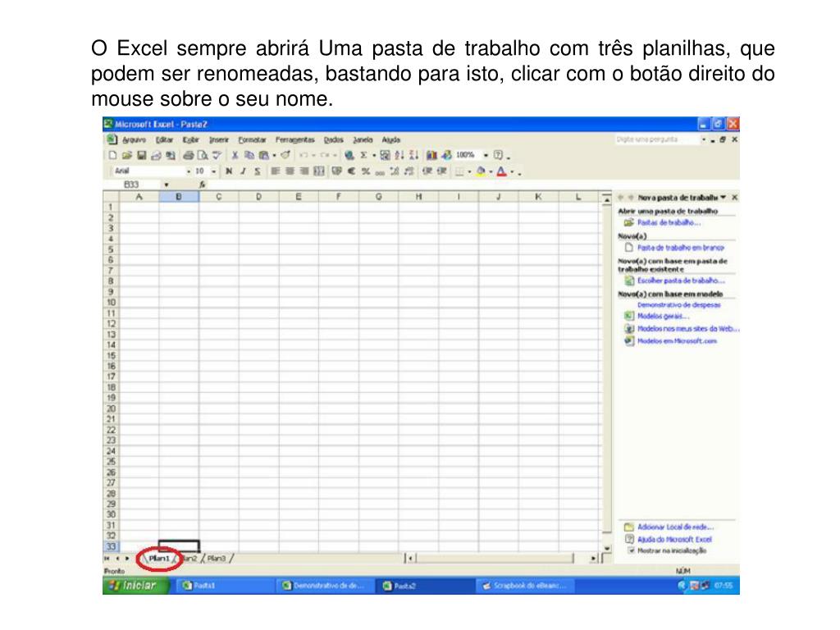The image size is (840, 630).
Task: Click the Spell check toolbar icon
Action: click(x=217, y=155)
